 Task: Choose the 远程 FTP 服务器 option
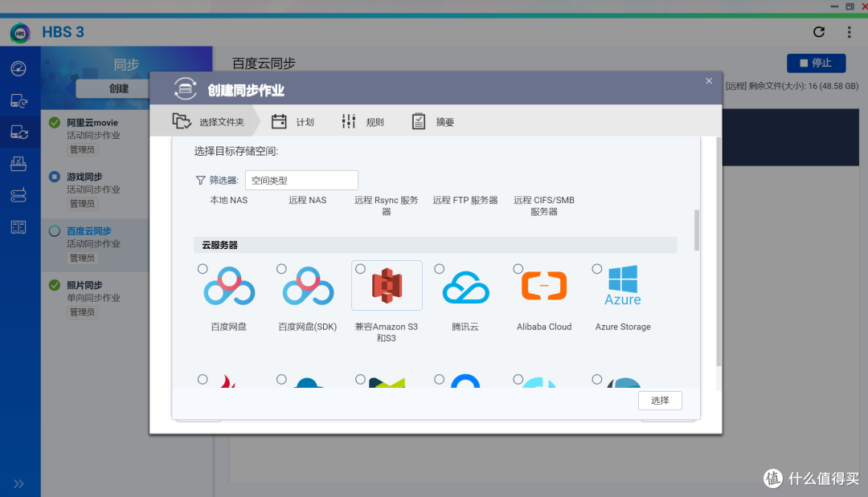pos(465,200)
